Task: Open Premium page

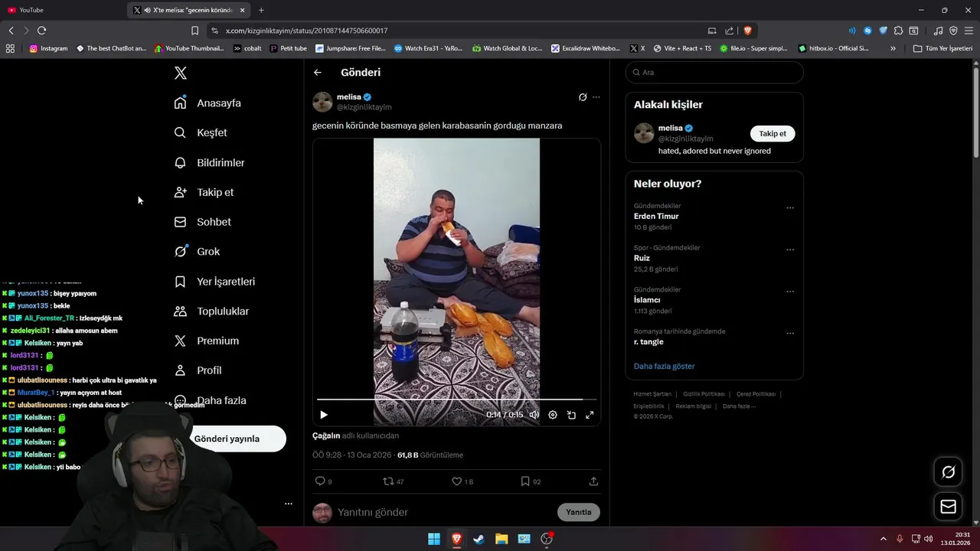Action: 206,341
